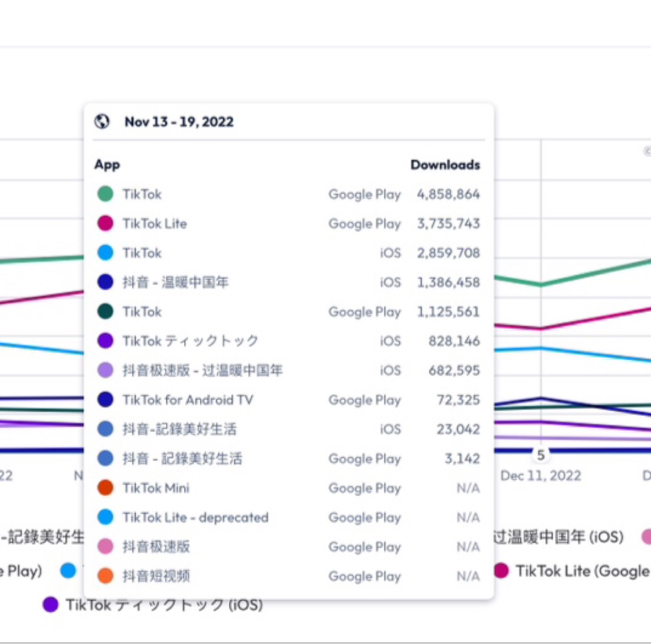Click the Downloads column header
This screenshot has height=644, width=651.
(445, 165)
